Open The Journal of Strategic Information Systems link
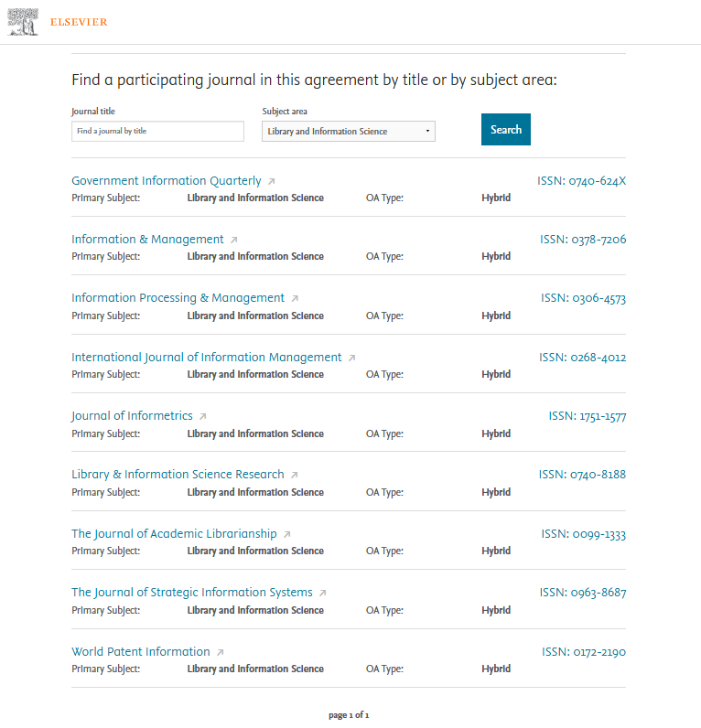 [x=192, y=593]
